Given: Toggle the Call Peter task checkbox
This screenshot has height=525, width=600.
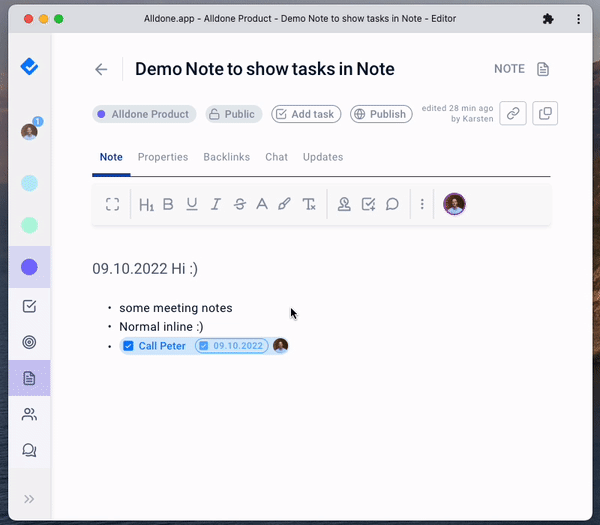Looking at the screenshot, I should point(128,346).
